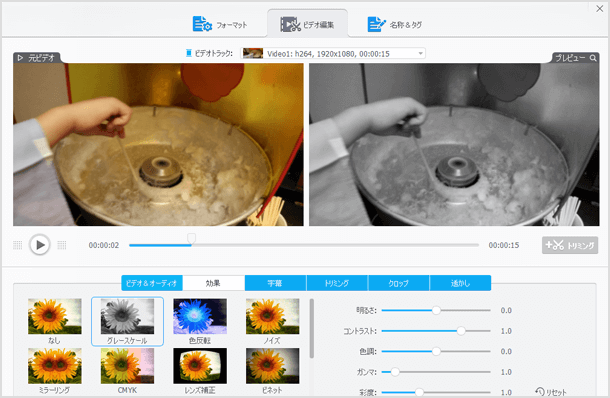Click the grayscale preview video pane

454,144
